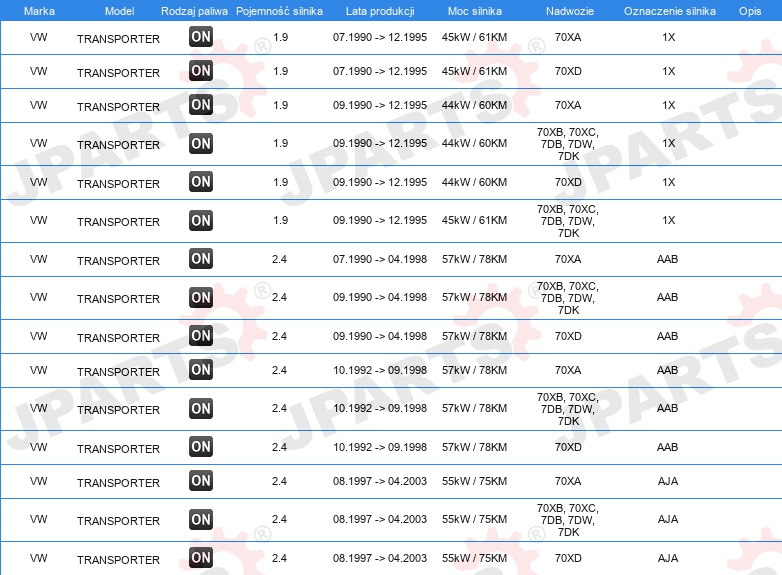Click the Marka column header

39,11
